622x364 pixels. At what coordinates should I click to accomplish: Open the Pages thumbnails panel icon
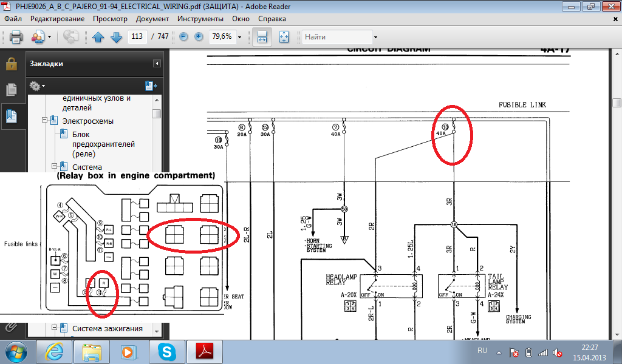(x=12, y=90)
